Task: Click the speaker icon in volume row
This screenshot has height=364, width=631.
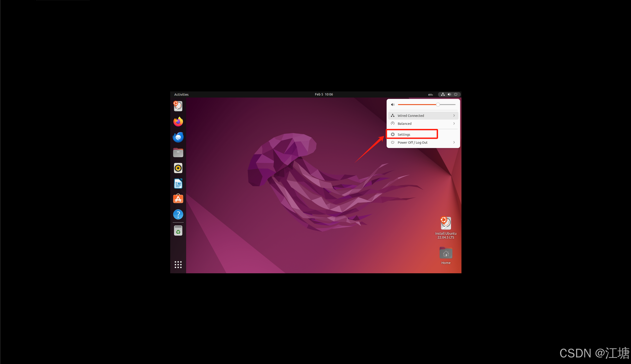Action: tap(393, 105)
